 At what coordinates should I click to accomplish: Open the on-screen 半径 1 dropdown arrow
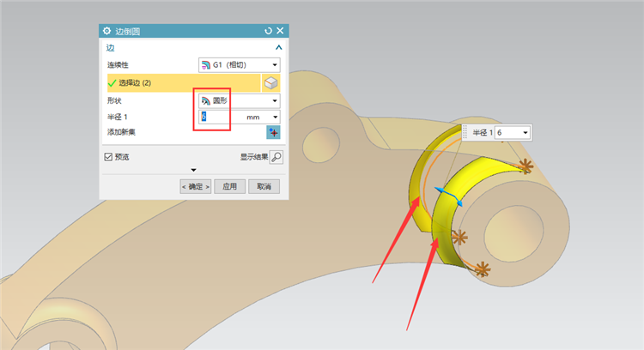[x=526, y=132]
